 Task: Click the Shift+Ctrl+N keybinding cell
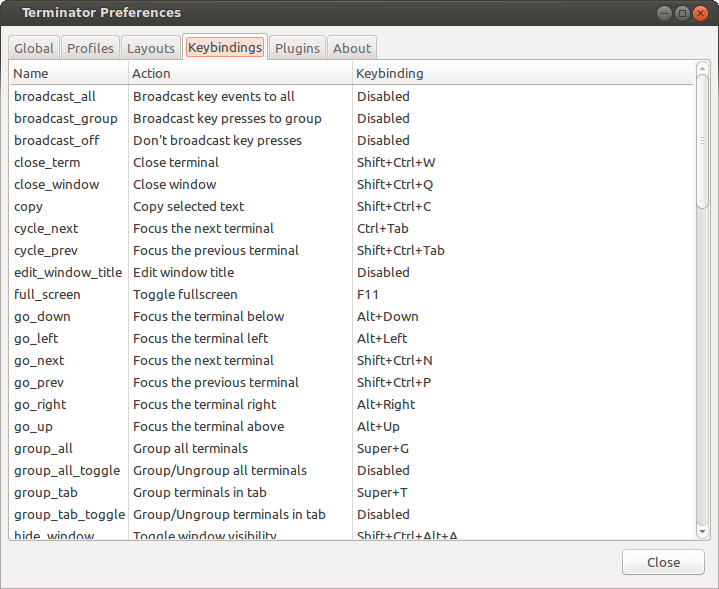point(394,361)
